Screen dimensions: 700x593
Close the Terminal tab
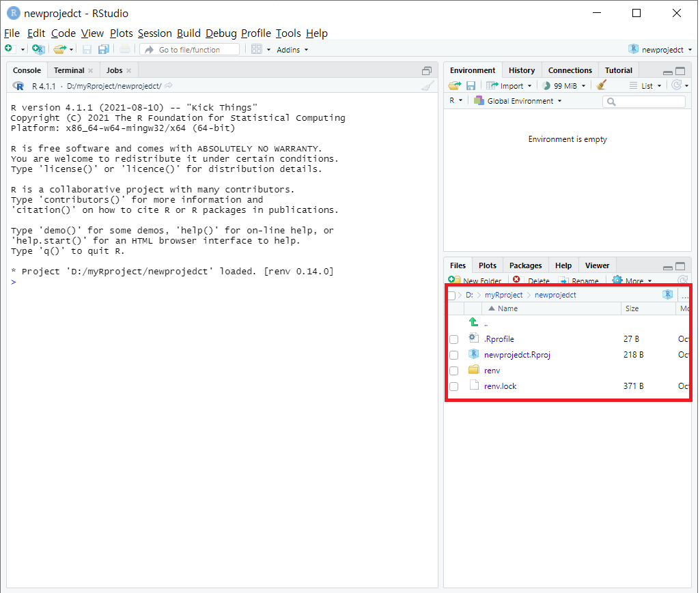tap(91, 70)
